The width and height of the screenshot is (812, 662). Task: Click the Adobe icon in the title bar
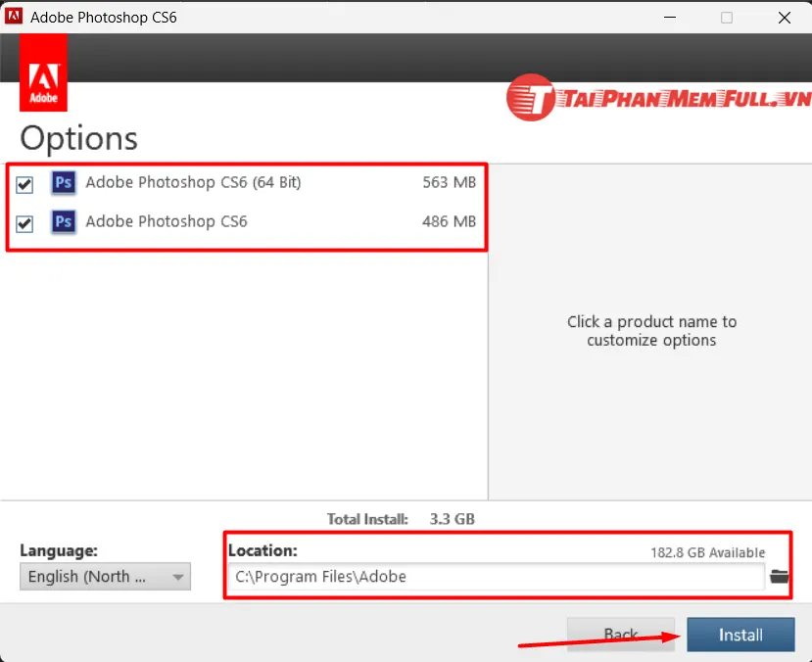[x=14, y=17]
